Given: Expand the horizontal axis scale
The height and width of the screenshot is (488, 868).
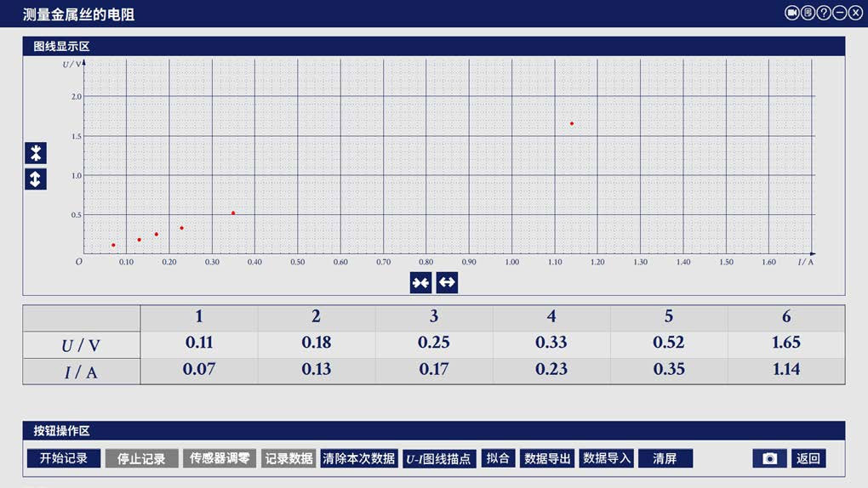Looking at the screenshot, I should (x=447, y=282).
